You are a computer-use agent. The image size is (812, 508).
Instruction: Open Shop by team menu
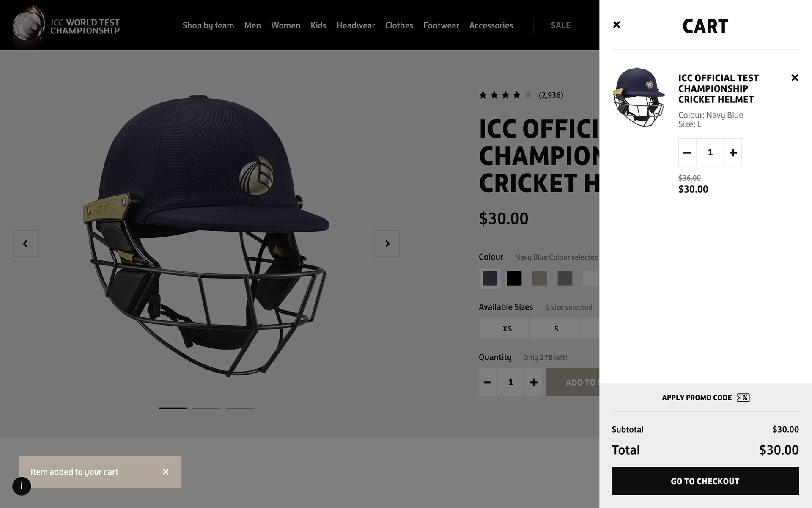point(208,25)
